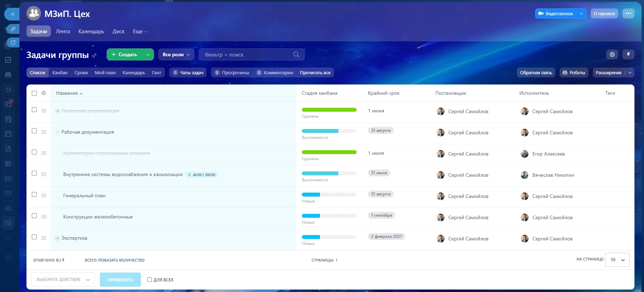Open sidebar settings gear at bottom
This screenshot has width=644, height=292.
[8, 258]
